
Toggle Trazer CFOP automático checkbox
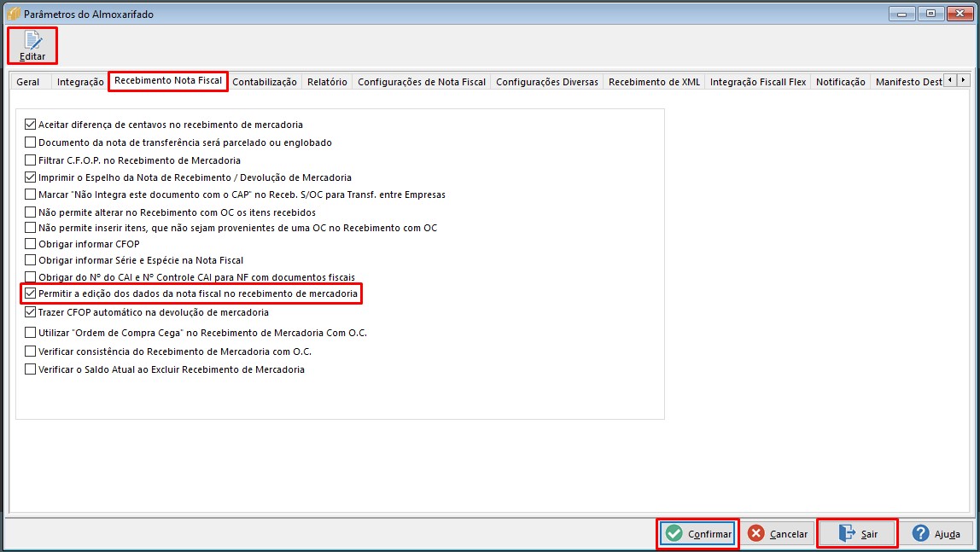[x=30, y=311]
